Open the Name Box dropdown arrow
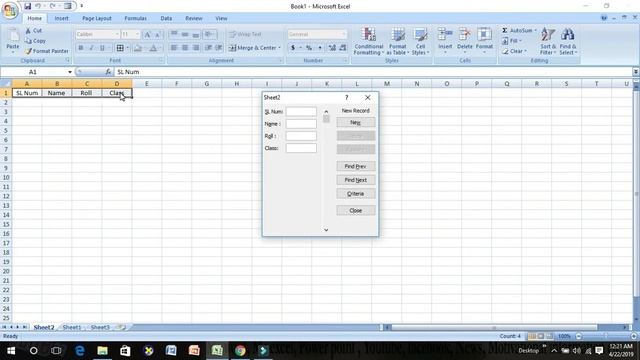 click(x=70, y=72)
